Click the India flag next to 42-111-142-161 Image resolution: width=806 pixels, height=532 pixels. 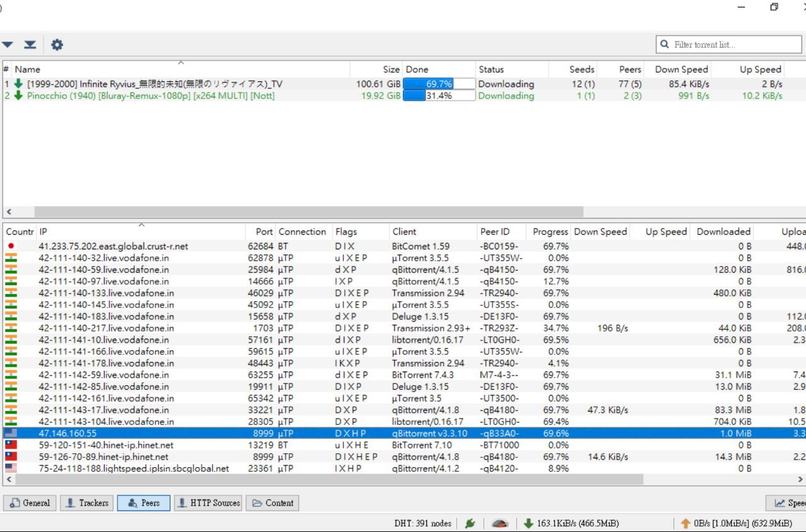point(11,398)
